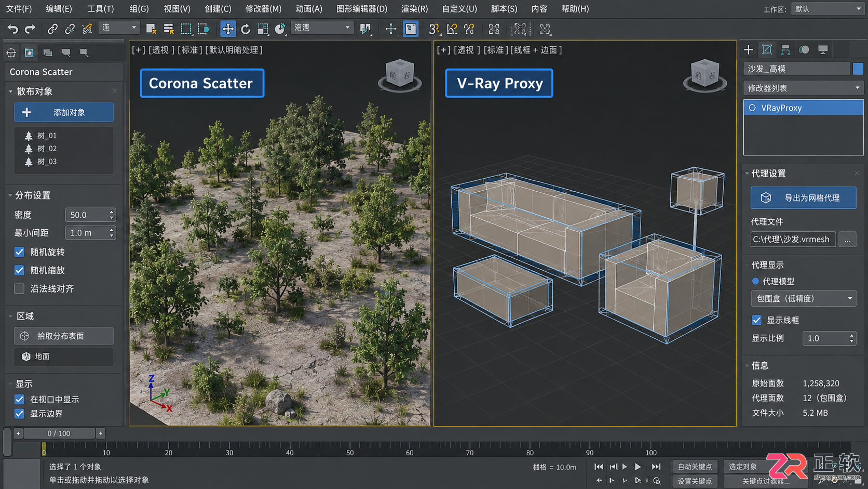This screenshot has width=868, height=489.
Task: Toggle the window/crossing selection icon
Action: pyautogui.click(x=204, y=29)
